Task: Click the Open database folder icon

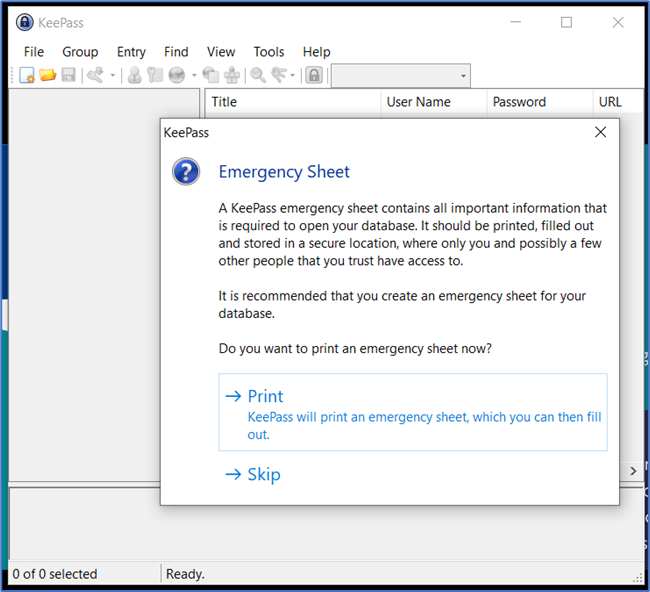Action: pos(47,75)
